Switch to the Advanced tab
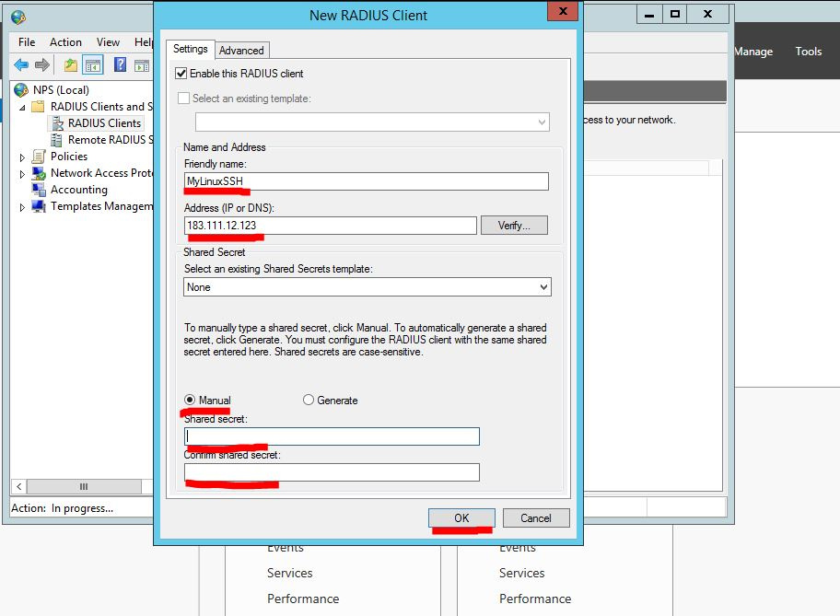840x616 pixels. [241, 51]
